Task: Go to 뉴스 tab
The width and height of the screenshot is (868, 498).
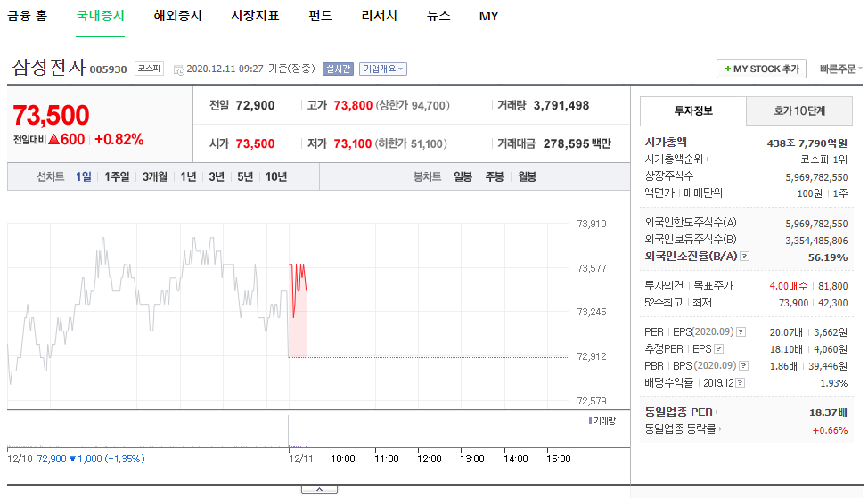Action: click(x=438, y=16)
